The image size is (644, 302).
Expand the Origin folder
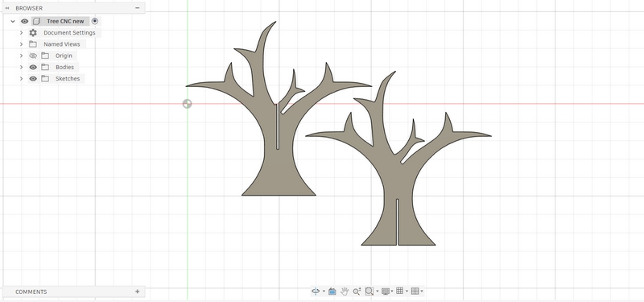[x=22, y=56]
